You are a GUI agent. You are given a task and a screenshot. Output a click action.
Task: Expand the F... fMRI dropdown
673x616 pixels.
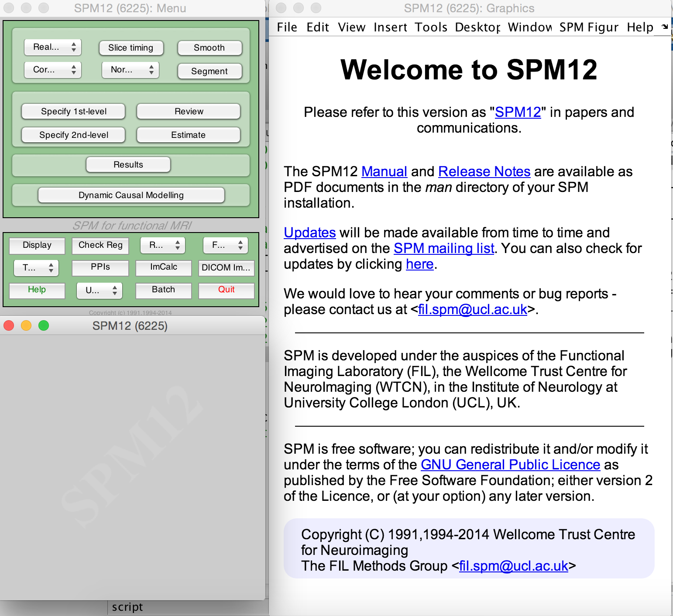(x=226, y=245)
